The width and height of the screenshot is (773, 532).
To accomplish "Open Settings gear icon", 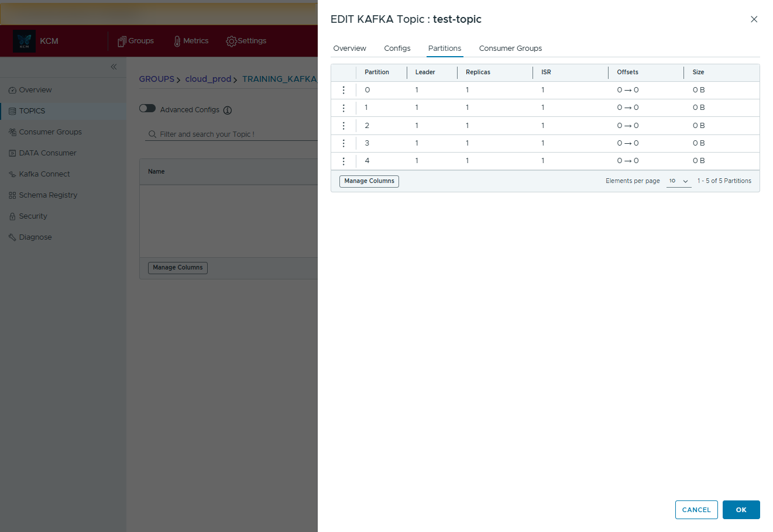I will click(231, 42).
